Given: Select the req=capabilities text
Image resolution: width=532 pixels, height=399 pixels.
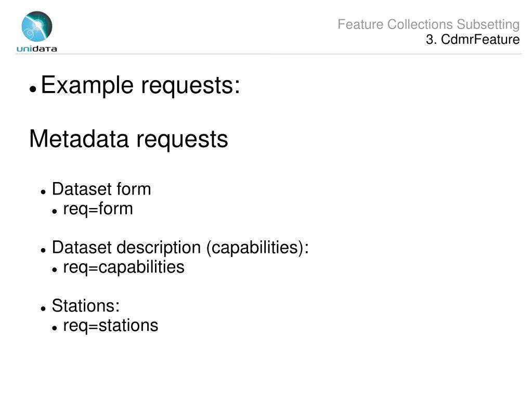Looking at the screenshot, I should coord(124,267).
